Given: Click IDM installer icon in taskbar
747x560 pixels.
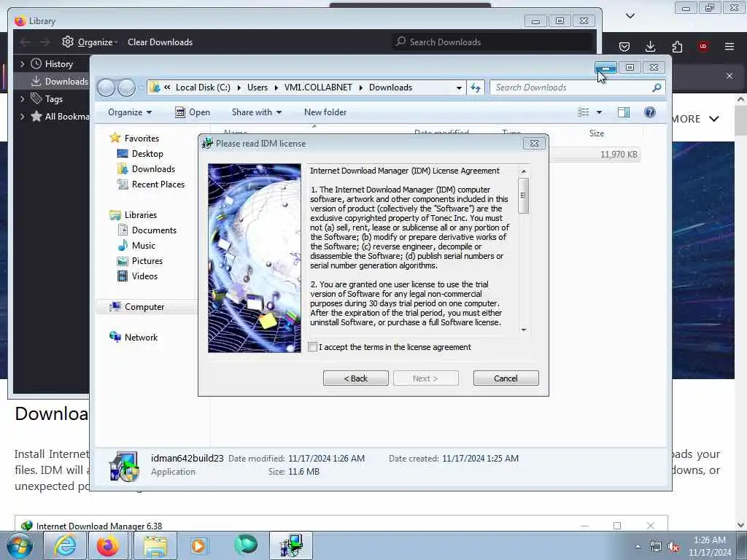Looking at the screenshot, I should pos(291,545).
